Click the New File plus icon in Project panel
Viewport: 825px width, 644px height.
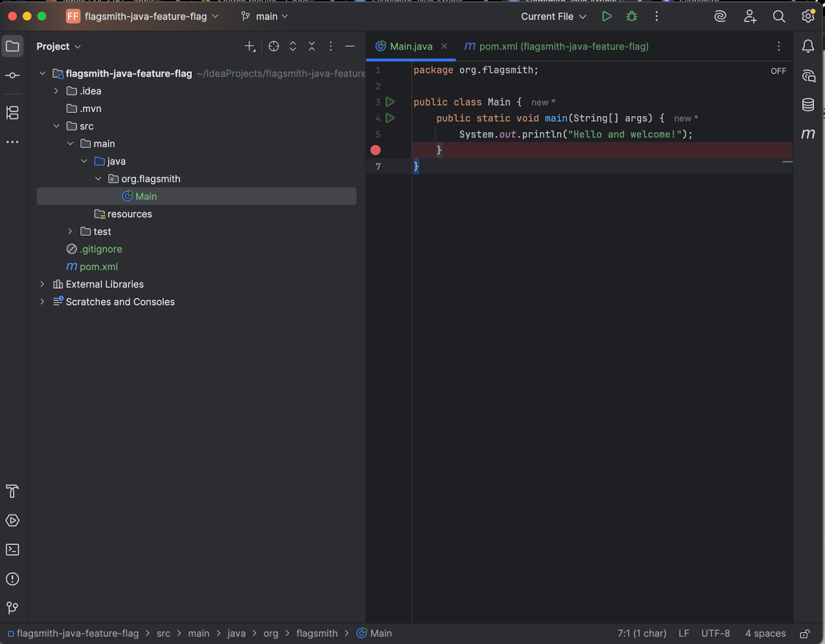click(250, 46)
